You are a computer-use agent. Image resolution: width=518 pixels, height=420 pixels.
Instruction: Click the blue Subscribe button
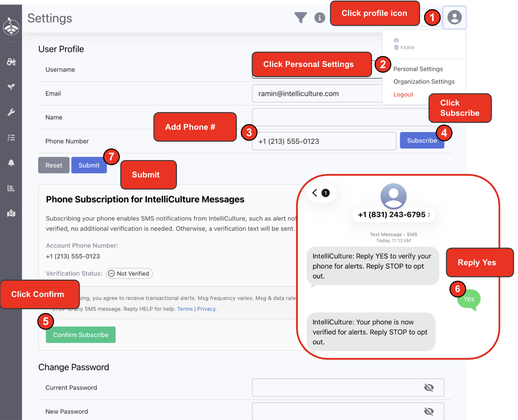tap(420, 141)
